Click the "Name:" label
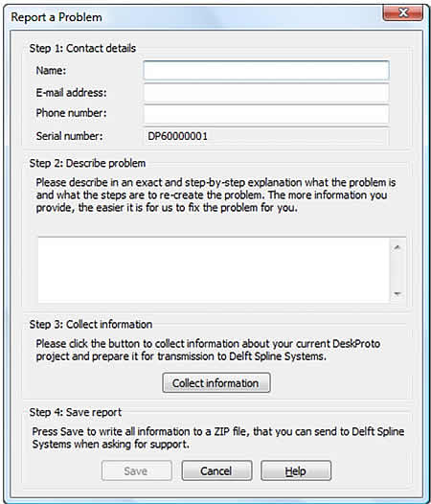Image resolution: width=431 pixels, height=504 pixels. (x=51, y=70)
